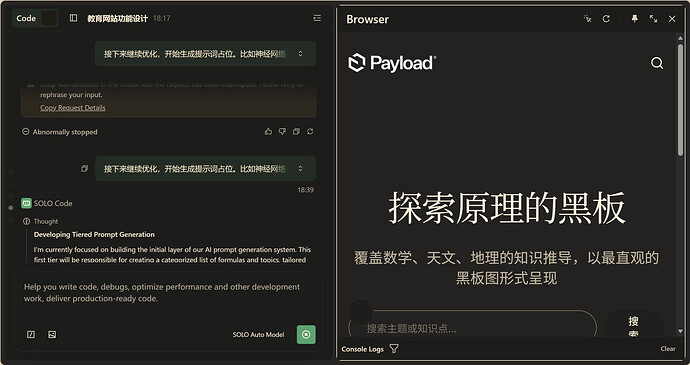Viewport: 690px width, 365px height.
Task: Activate the element picker in Browser toolbar
Action: (x=587, y=19)
